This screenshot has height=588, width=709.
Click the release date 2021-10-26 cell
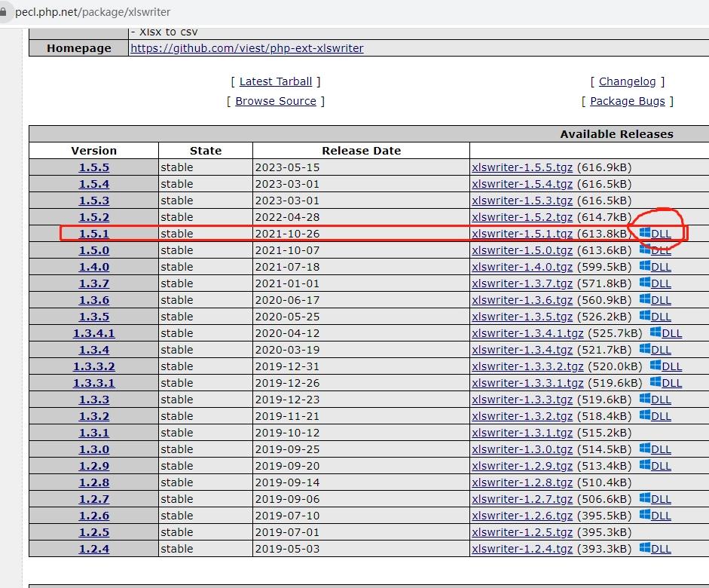click(x=361, y=234)
